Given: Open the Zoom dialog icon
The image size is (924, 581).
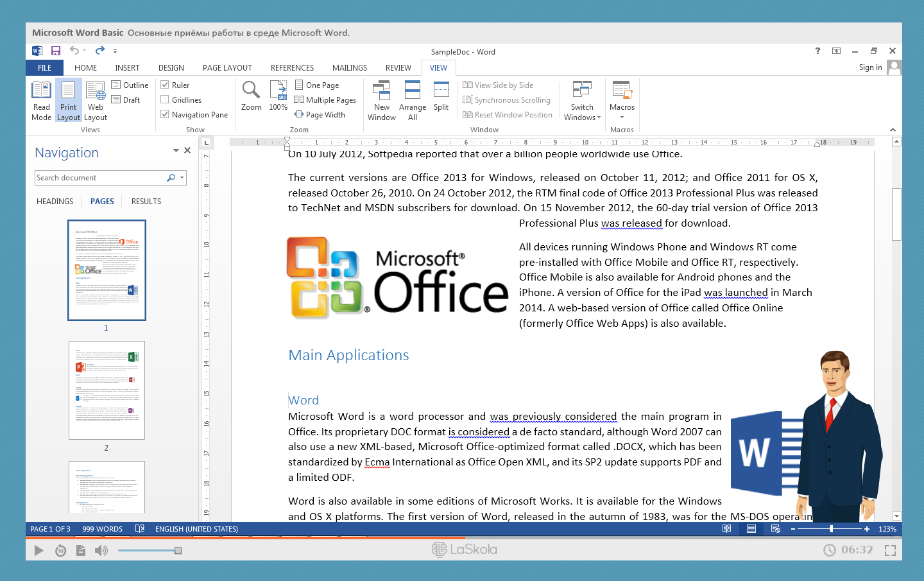Looking at the screenshot, I should click(251, 96).
